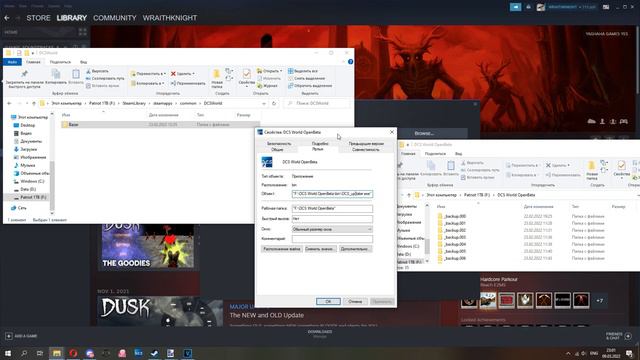Select Desktop in DCSWorld window tree
Screen dimensions: 640x360
tap(28, 125)
